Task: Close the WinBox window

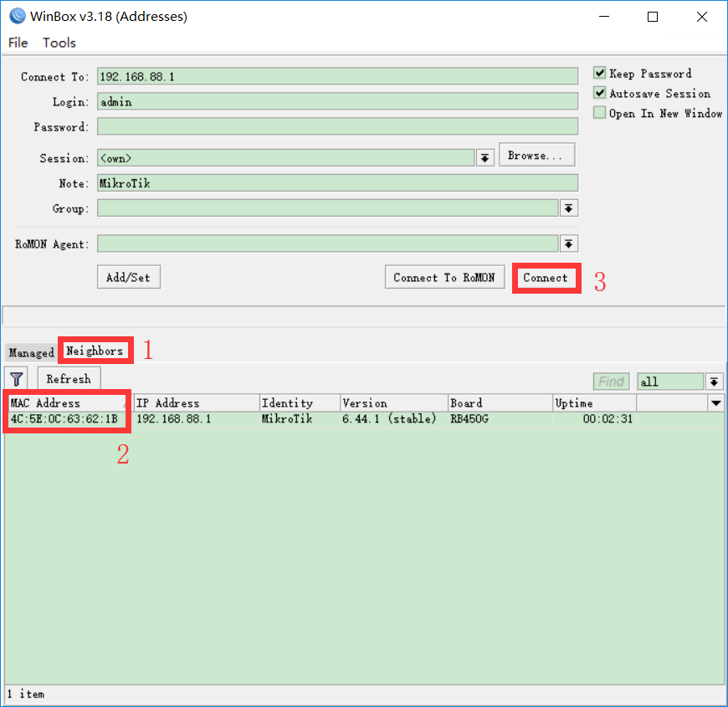Action: 701,17
